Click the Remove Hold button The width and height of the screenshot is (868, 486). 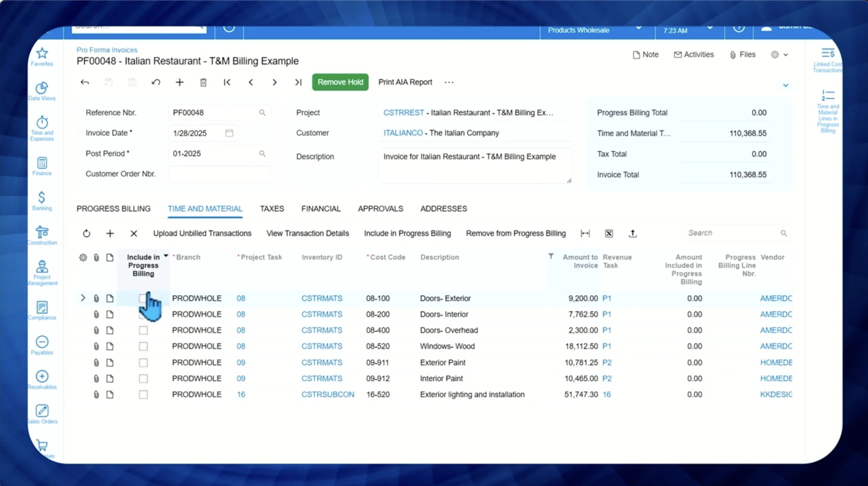click(340, 82)
